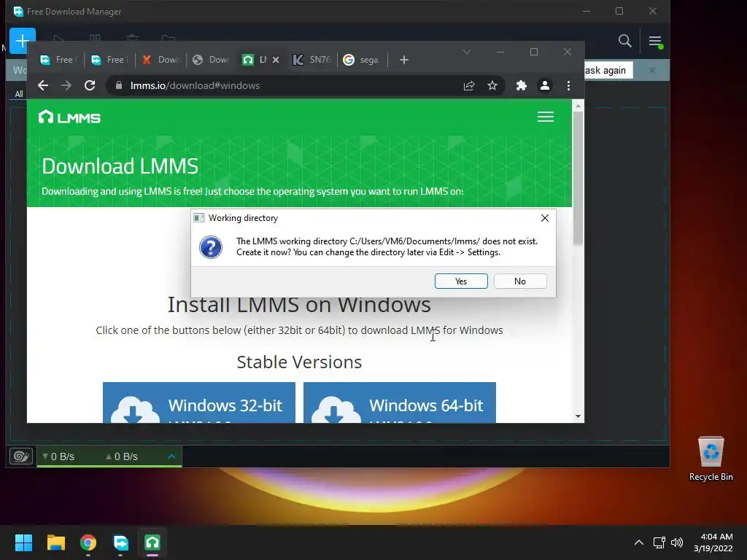The image size is (747, 560).
Task: Open Free Download Manager main menu
Action: click(x=656, y=42)
